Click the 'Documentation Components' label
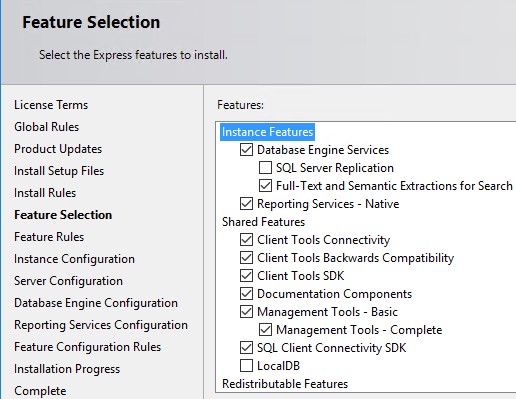516x399 pixels. (x=334, y=294)
